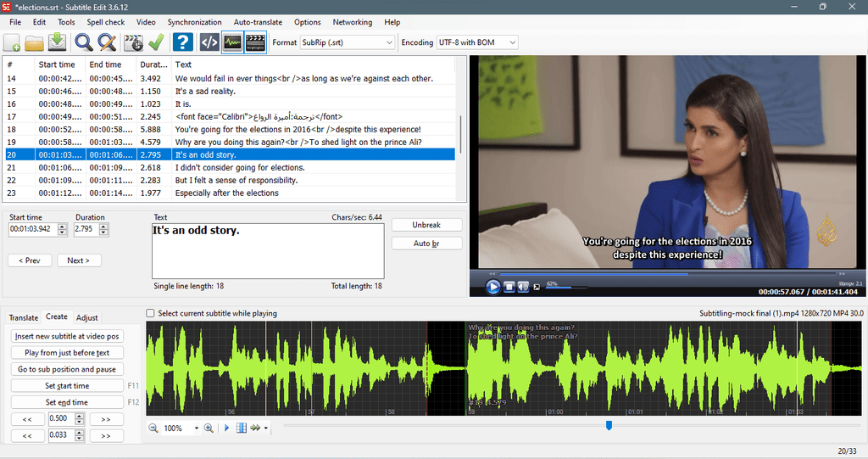The image size is (868, 459).
Task: Increase Duration with the up spinner
Action: (x=103, y=227)
